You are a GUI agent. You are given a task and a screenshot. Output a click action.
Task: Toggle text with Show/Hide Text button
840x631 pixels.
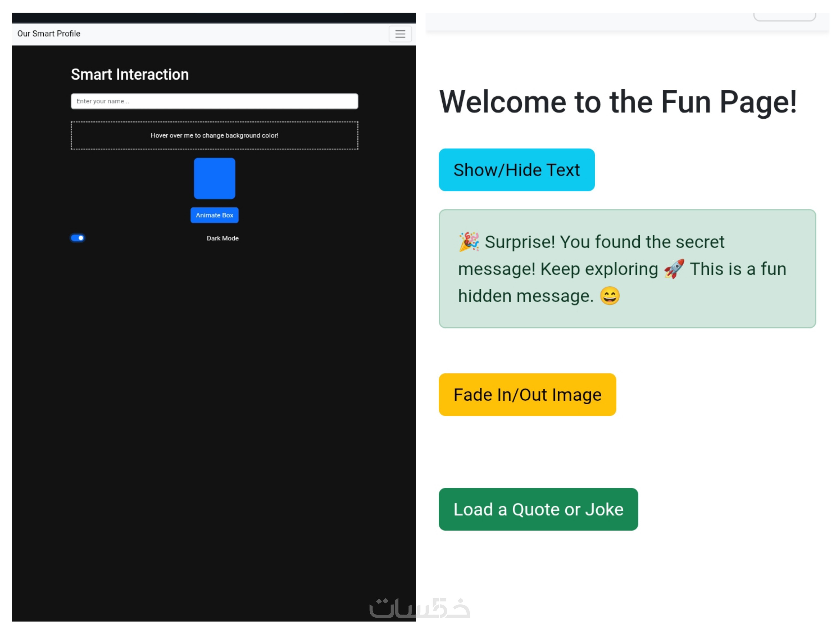pos(516,170)
